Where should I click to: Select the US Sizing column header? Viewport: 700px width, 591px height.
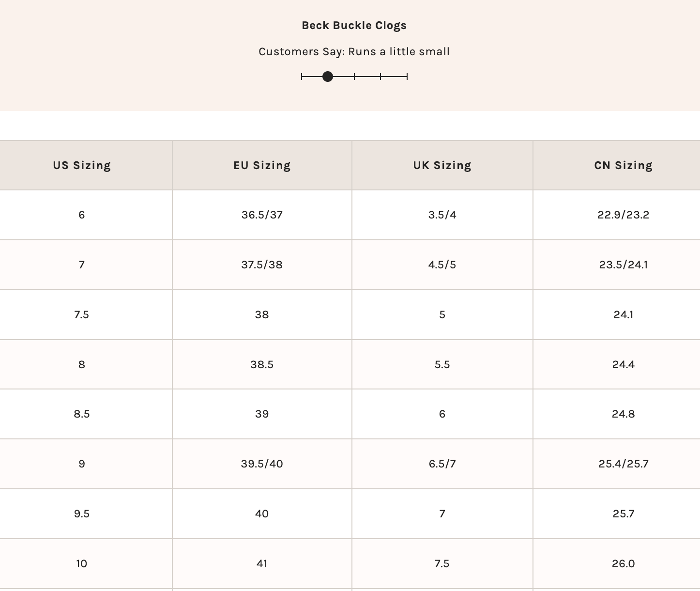point(82,166)
